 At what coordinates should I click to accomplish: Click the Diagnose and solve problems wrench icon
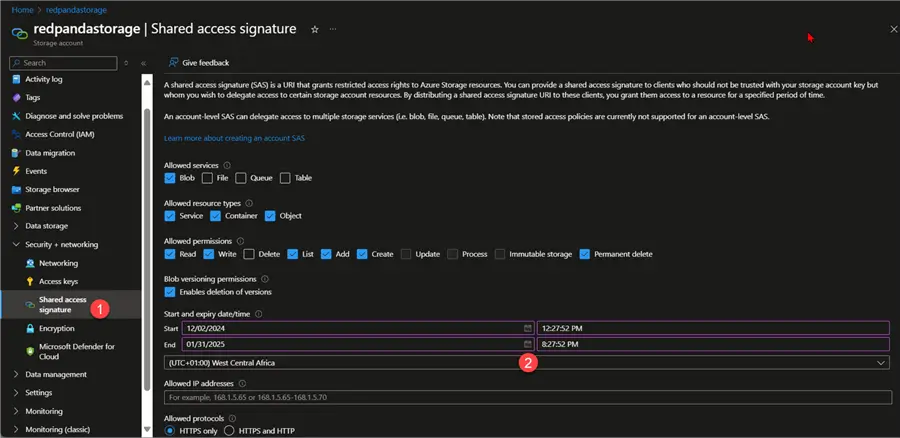point(16,116)
